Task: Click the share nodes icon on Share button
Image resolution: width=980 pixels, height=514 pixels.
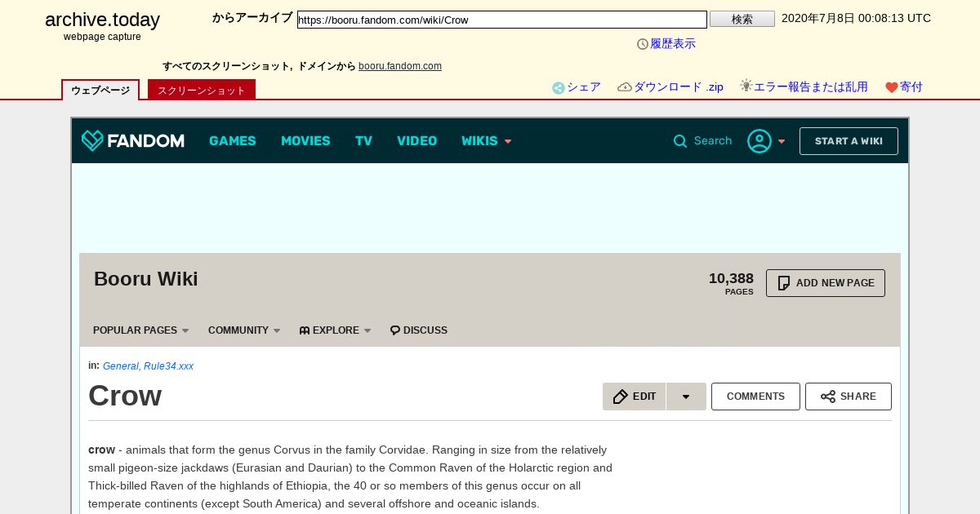Action: 828,397
